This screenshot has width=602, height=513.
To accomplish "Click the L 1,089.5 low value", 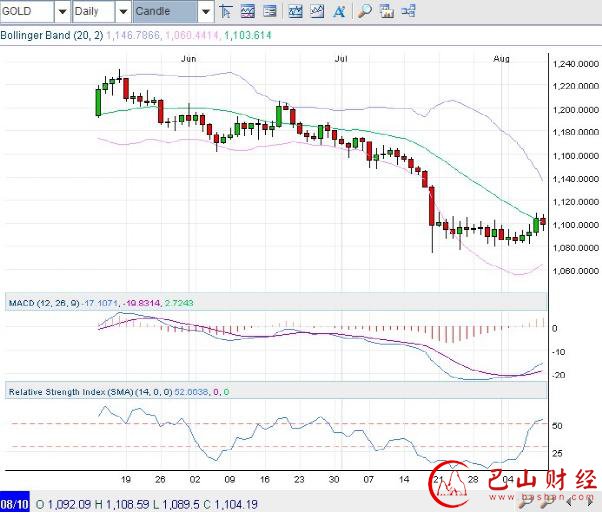I will (x=175, y=504).
